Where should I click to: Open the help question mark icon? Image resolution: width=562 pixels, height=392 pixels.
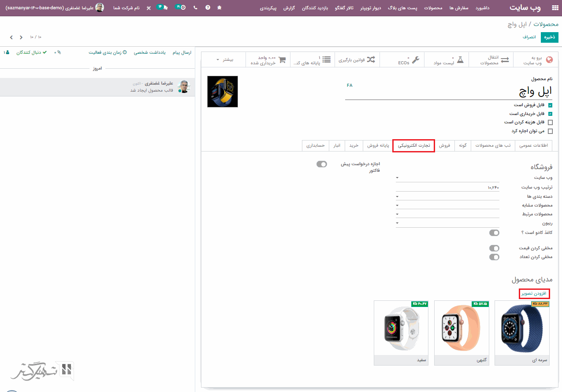click(208, 8)
